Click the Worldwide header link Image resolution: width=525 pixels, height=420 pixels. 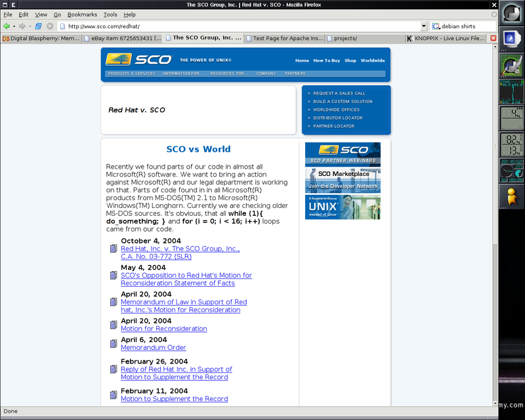(x=373, y=60)
